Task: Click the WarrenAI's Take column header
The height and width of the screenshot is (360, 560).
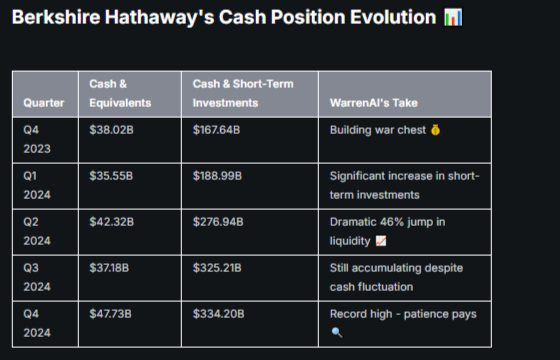Action: (x=374, y=103)
